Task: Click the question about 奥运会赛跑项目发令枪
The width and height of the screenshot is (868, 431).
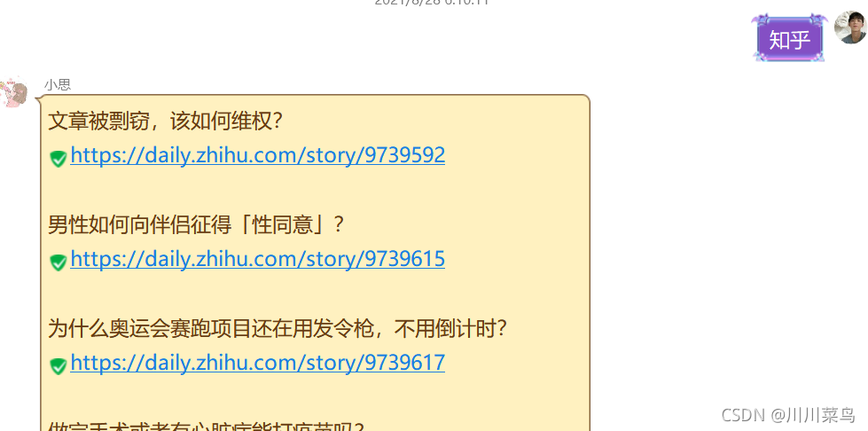Action: 278,328
